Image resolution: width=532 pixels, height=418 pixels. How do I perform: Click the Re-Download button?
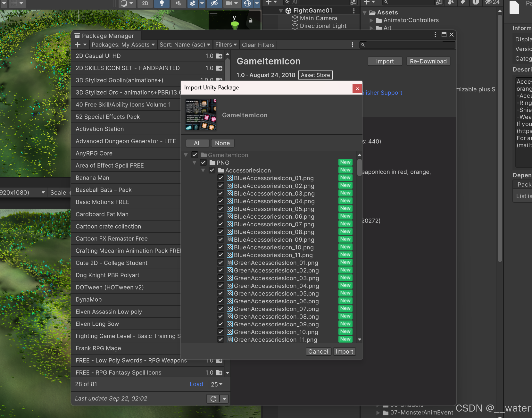(x=428, y=61)
